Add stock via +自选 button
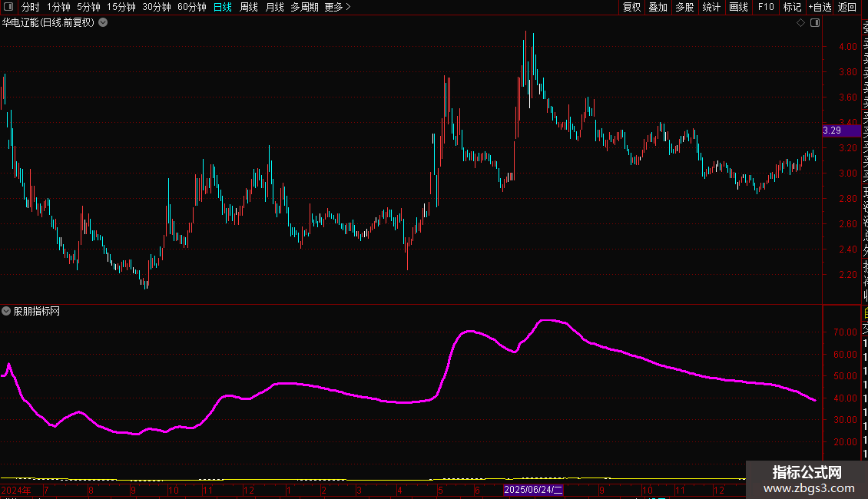This screenshot has height=499, width=868. tap(820, 7)
